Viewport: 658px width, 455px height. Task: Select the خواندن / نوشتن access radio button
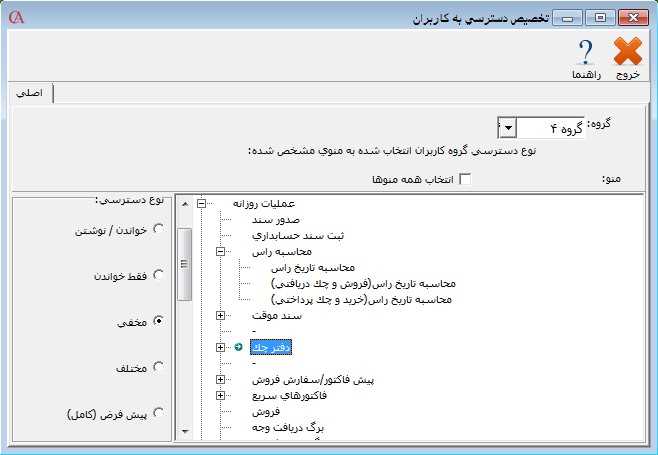158,229
